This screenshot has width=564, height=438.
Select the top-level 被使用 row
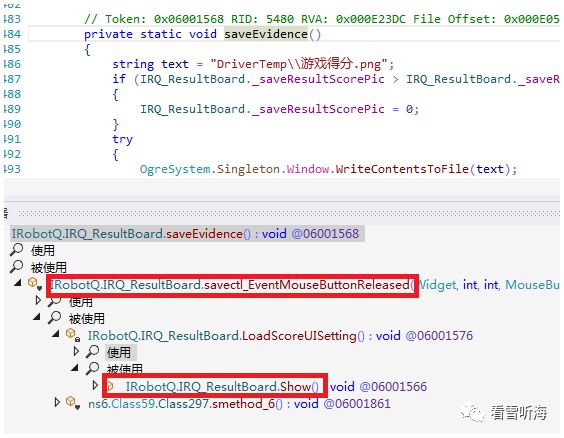49,267
